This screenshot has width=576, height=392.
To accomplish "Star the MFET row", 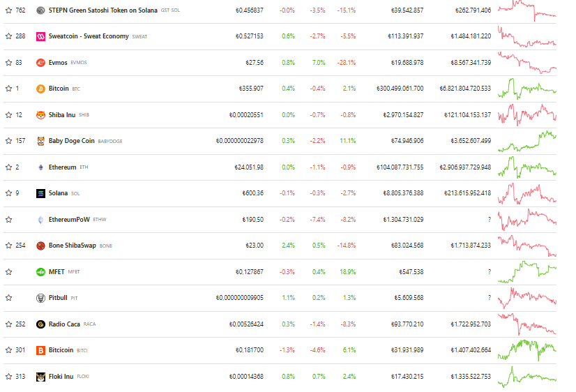I will pyautogui.click(x=9, y=272).
